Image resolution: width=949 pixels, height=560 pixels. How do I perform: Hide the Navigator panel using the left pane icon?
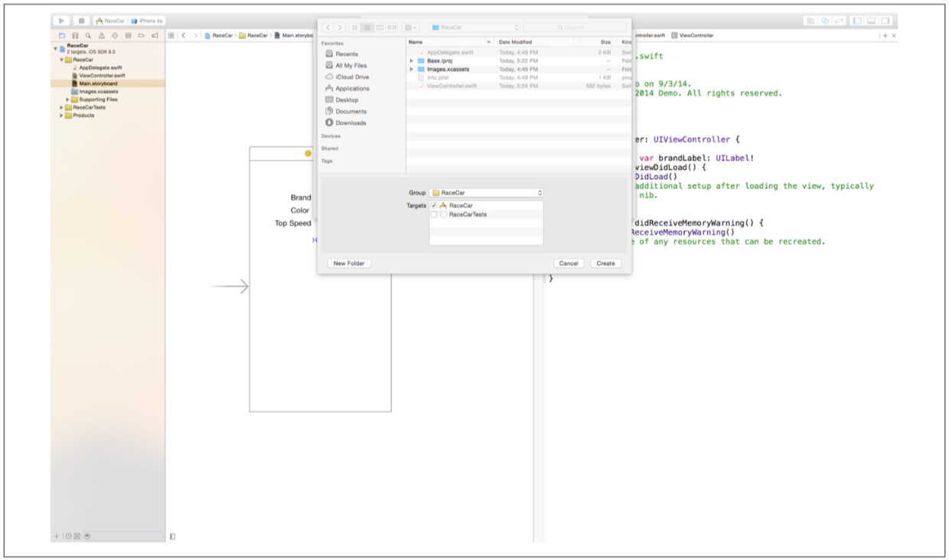pyautogui.click(x=857, y=21)
